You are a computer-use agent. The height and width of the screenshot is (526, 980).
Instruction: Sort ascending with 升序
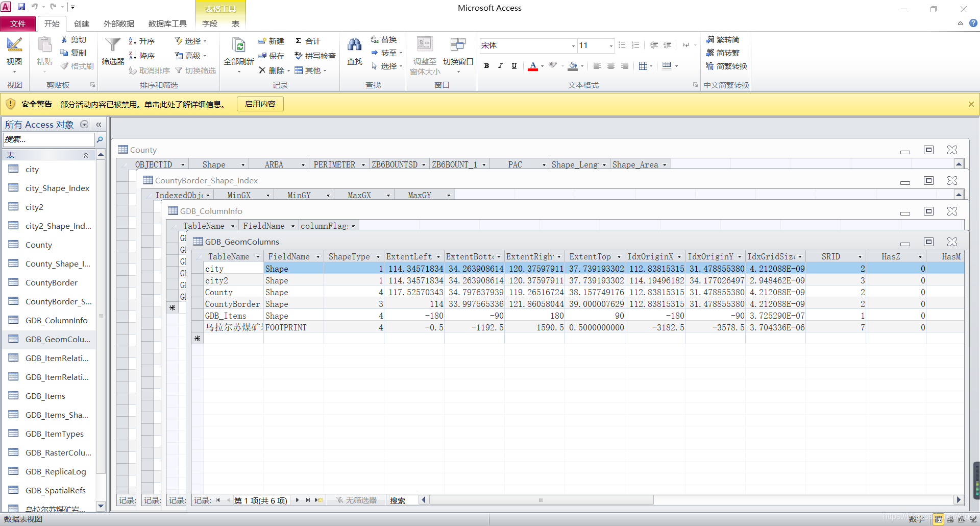141,41
